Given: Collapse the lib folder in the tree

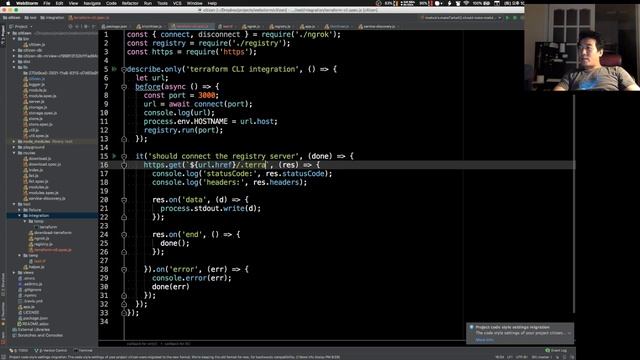Looking at the screenshot, I should tap(14, 67).
